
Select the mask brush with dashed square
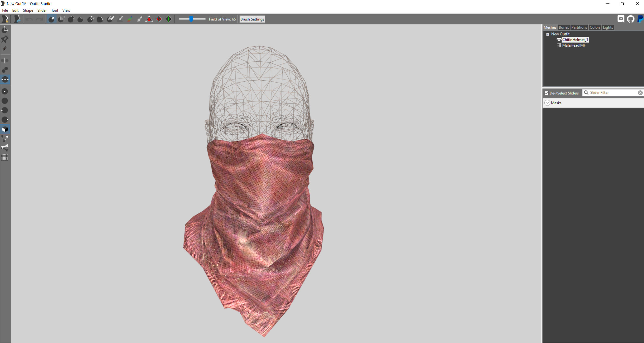pos(61,19)
